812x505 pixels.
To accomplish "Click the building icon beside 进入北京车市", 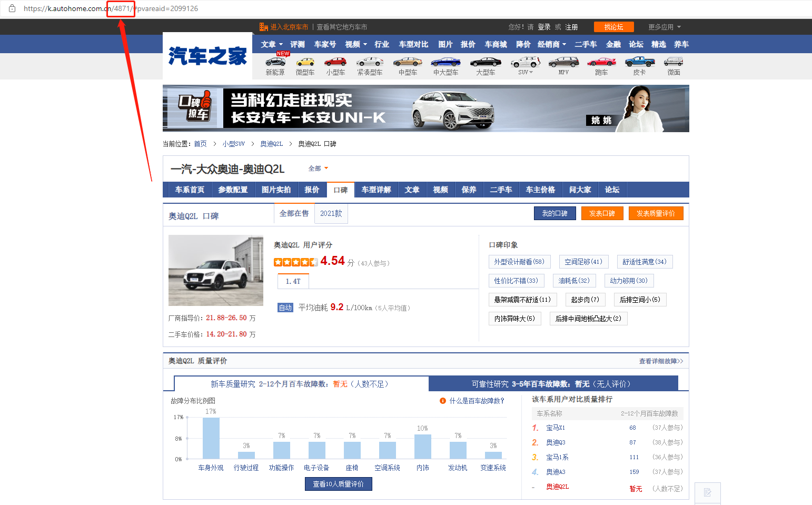I will [264, 27].
